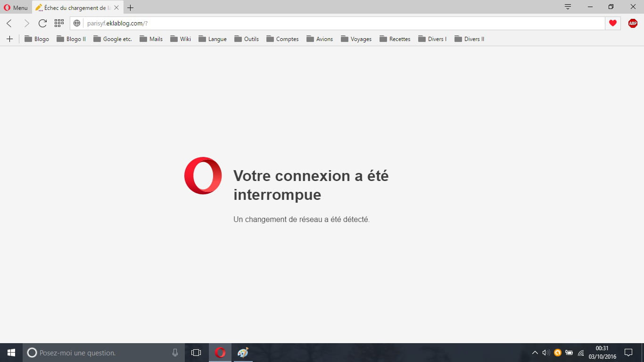Viewport: 644px width, 362px height.
Task: Restore down the Opera window
Action: (611, 7)
